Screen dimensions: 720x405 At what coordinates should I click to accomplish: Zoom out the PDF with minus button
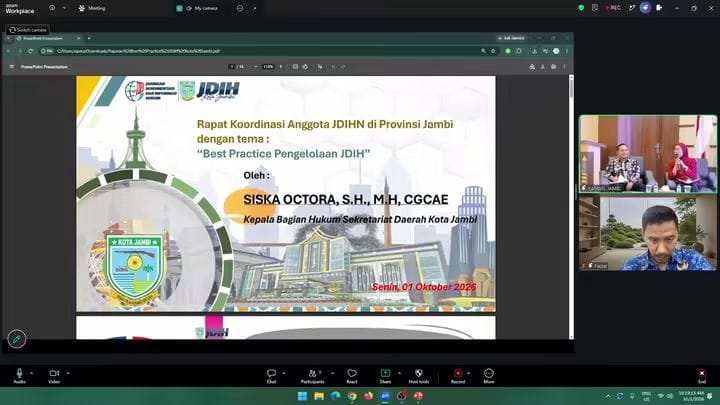coord(256,67)
